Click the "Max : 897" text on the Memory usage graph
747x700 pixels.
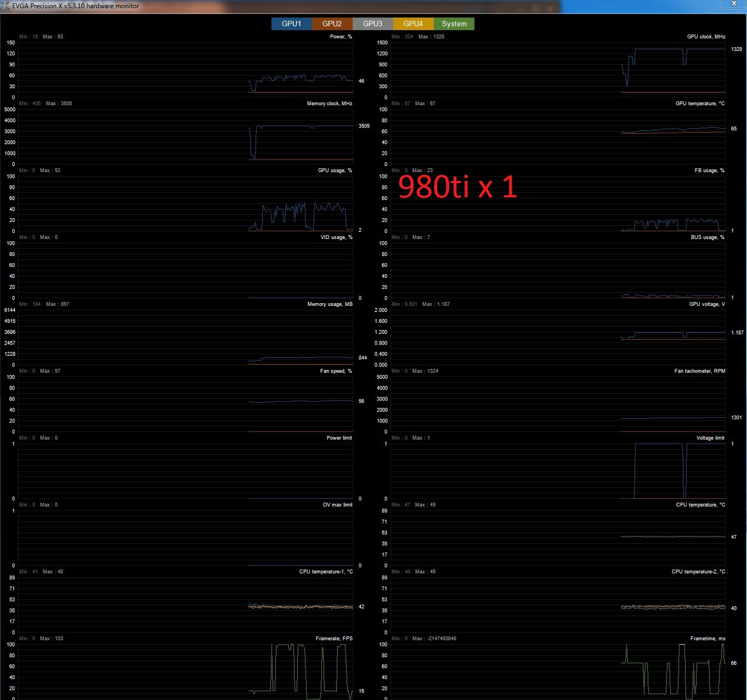click(58, 304)
